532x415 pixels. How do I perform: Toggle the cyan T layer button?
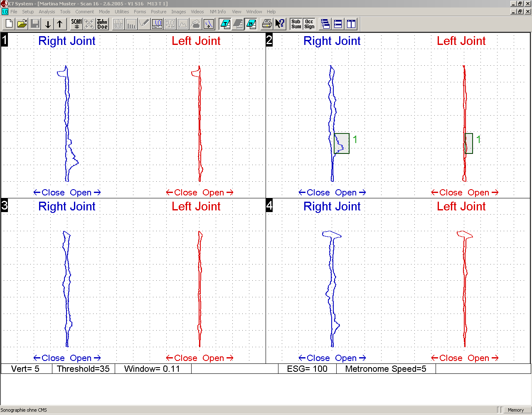(225, 24)
